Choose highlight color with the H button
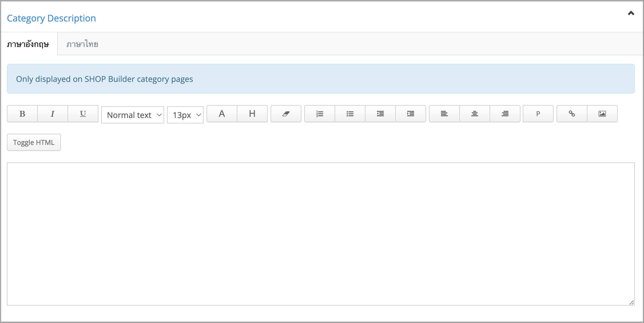 click(252, 114)
